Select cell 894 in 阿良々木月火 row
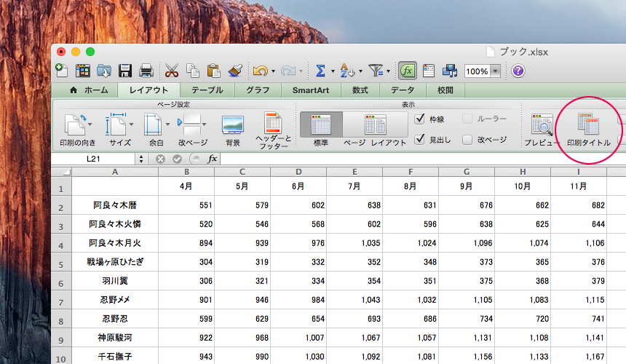 186,243
